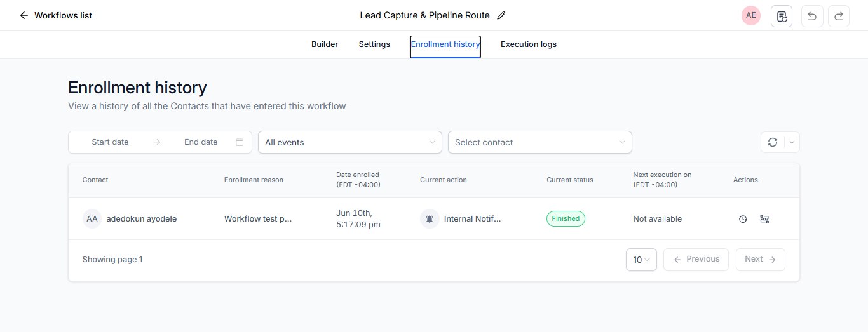Open the Select contact dropdown
Image resolution: width=868 pixels, height=332 pixels.
pos(540,142)
